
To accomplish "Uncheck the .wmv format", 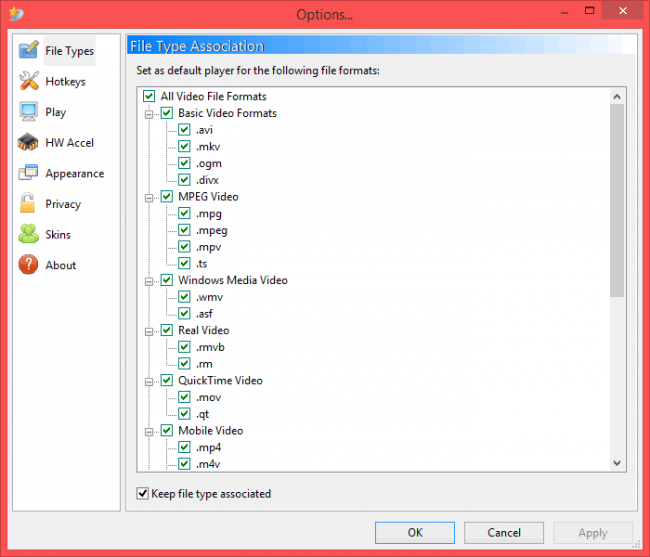I will [184, 297].
